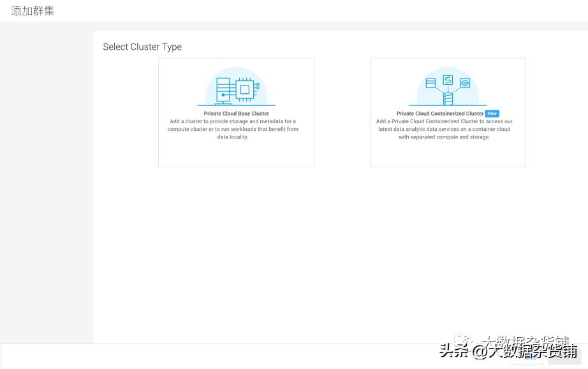
Task: Click the Private Cloud Base Cluster illustration
Action: point(236,87)
